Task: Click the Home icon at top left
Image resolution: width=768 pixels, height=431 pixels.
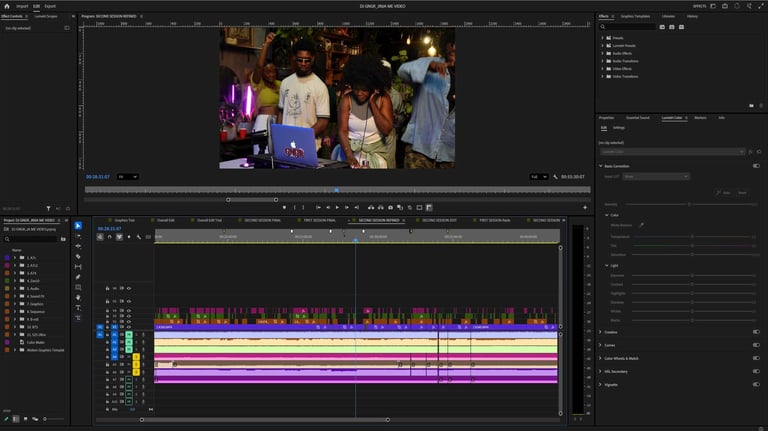Action: pos(6,6)
